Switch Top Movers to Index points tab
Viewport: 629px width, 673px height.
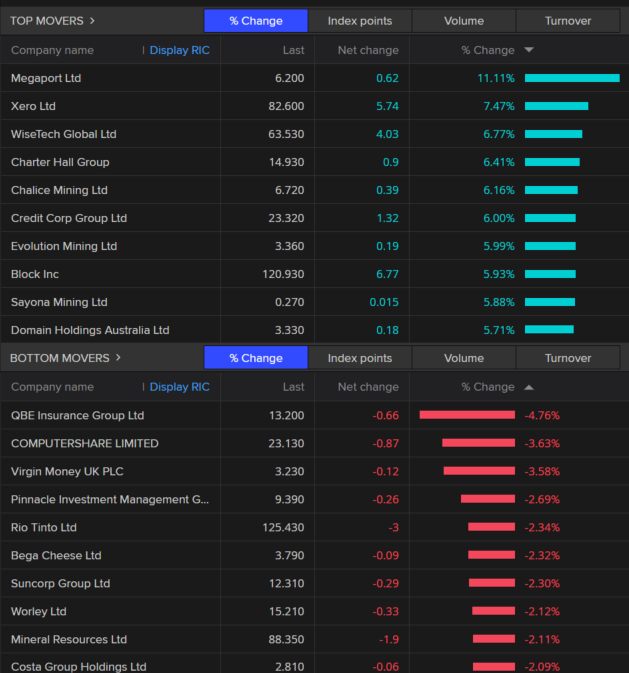coord(360,21)
